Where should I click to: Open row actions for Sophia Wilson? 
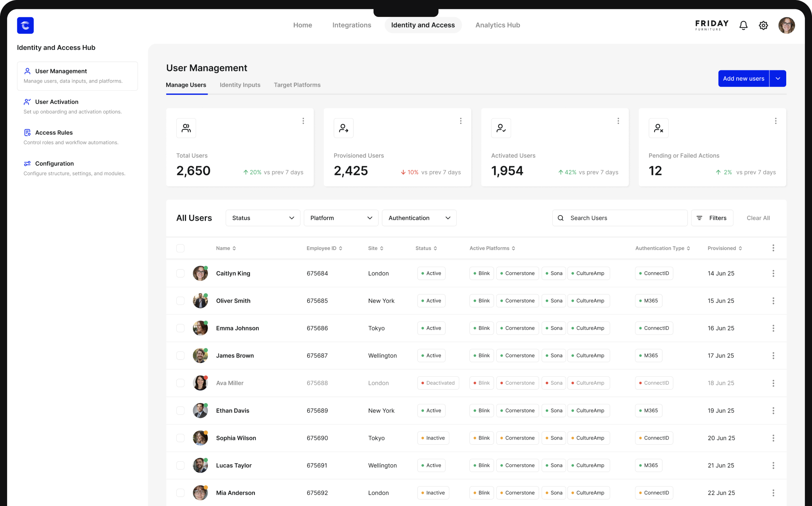tap(773, 438)
